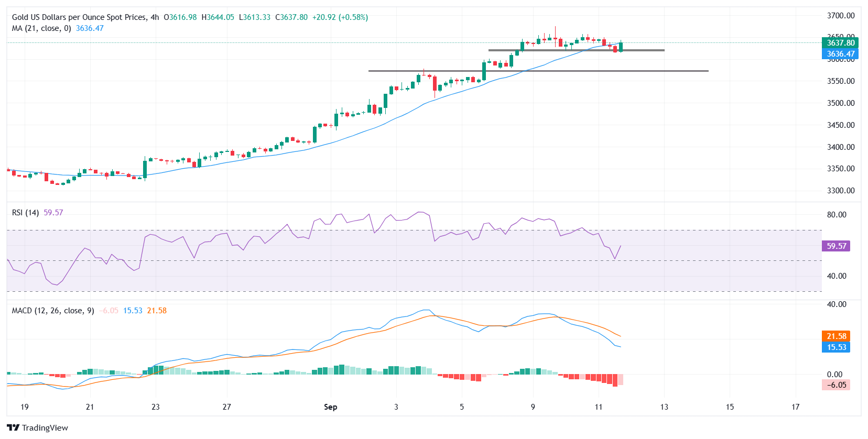Click the TradingView logo icon
This screenshot has width=868, height=439.
13,427
